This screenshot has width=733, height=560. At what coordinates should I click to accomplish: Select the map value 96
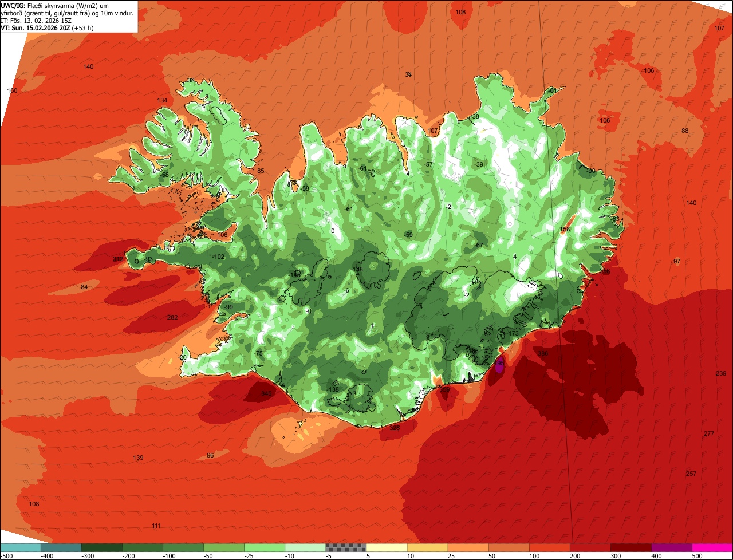pyautogui.click(x=210, y=456)
